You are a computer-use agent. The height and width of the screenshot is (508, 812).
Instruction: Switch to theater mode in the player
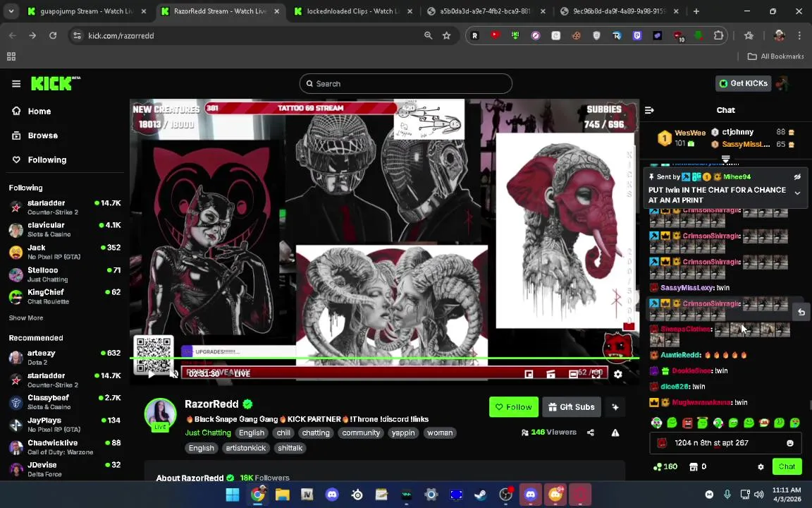pos(573,374)
